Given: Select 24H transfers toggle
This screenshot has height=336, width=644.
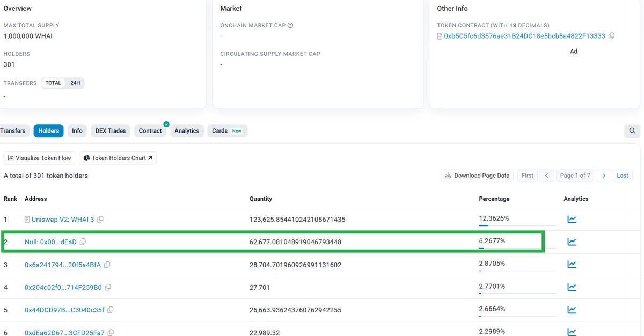Looking at the screenshot, I should [75, 83].
